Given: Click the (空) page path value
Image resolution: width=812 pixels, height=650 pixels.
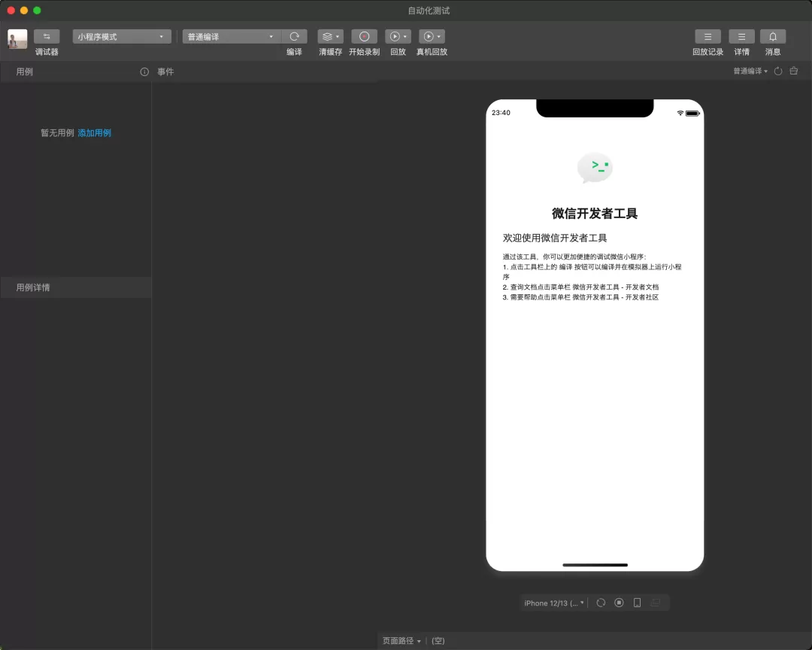Looking at the screenshot, I should pyautogui.click(x=438, y=641).
